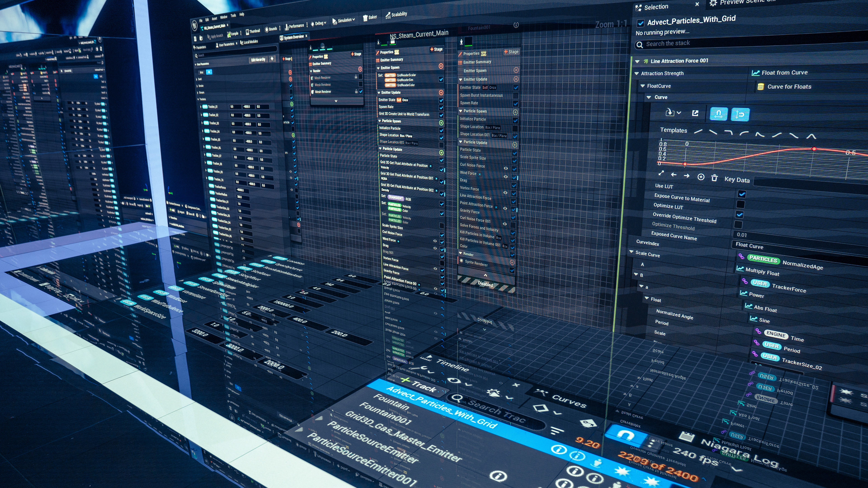Apply the first rising linear curve template
Viewport: 868px width, 488px height.
click(698, 131)
